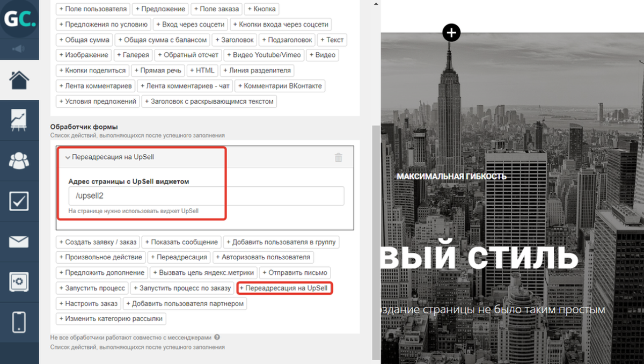The height and width of the screenshot is (364, 644).
Task: Add Вход через соцсети element
Action: tap(191, 24)
